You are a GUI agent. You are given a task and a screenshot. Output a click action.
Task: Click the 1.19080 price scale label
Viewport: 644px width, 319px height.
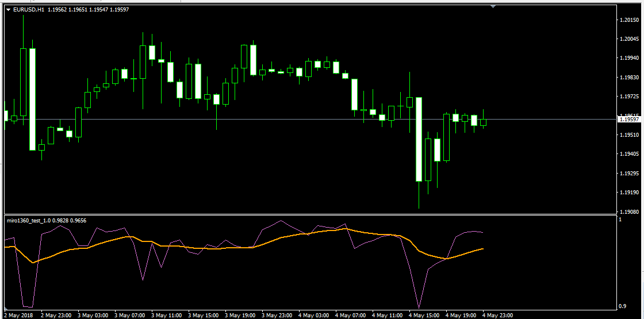(629, 212)
